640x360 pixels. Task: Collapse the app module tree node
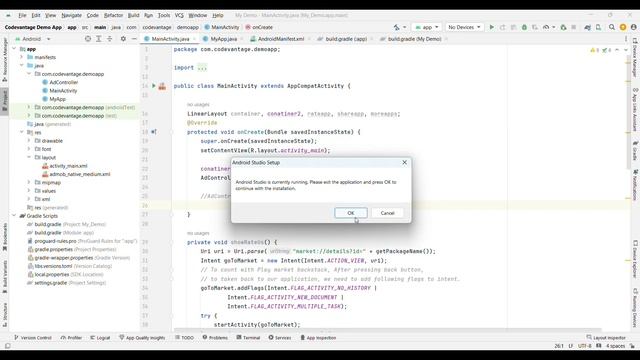coord(14,49)
